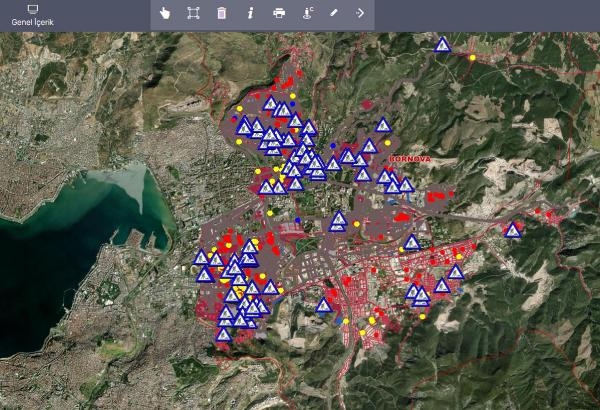Viewport: 600px width, 410px height.
Task: Select the triangle marker south of the center
Action: point(324,305)
